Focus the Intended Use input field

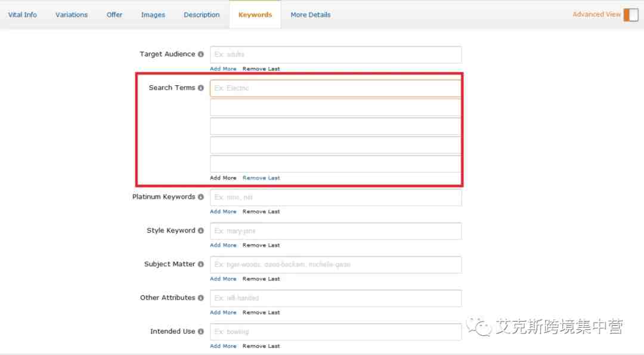tap(336, 332)
